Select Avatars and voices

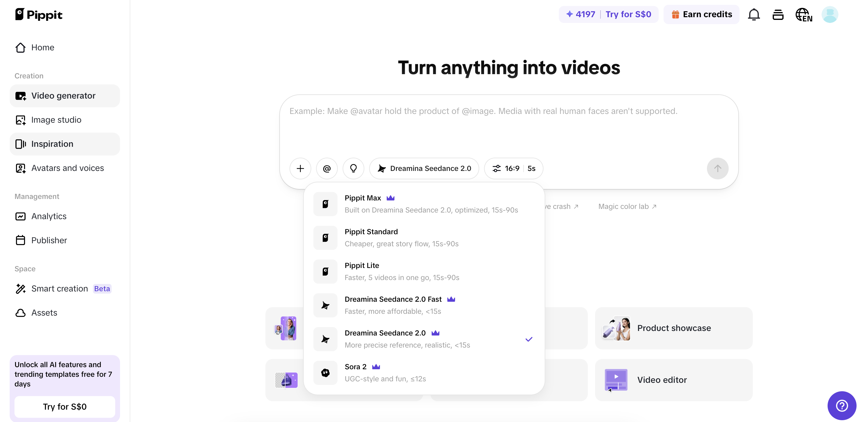pyautogui.click(x=67, y=168)
